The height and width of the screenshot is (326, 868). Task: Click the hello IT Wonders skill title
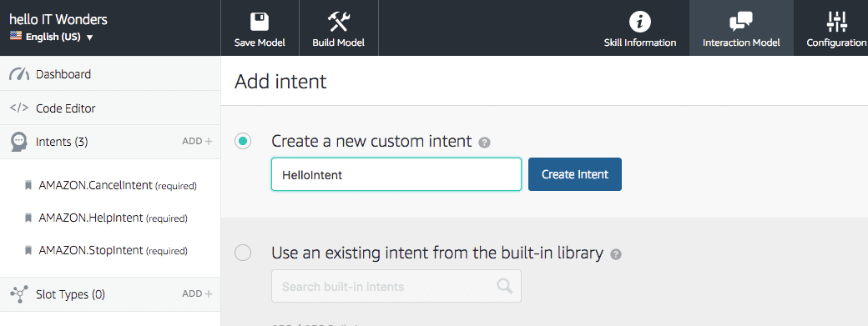[x=58, y=19]
